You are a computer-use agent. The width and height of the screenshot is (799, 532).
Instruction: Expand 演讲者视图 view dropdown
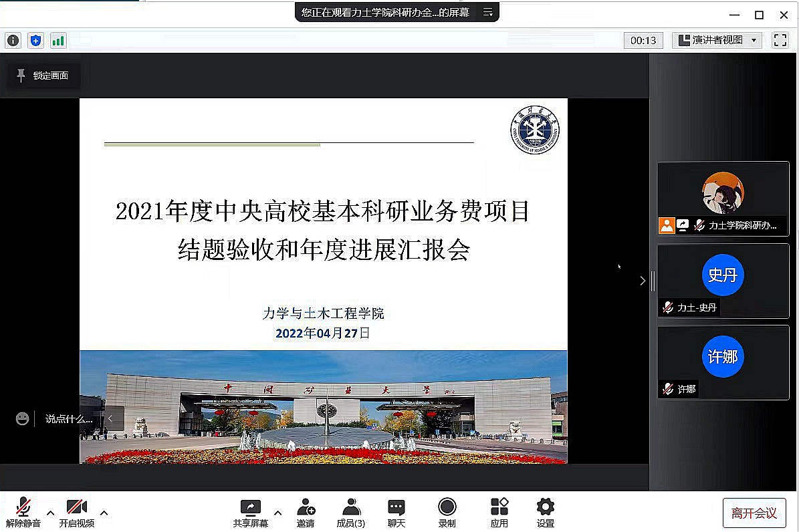coord(717,40)
